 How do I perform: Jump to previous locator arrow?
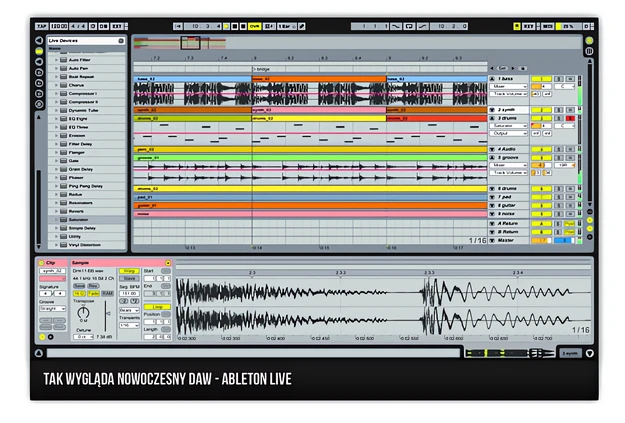pyautogui.click(x=492, y=69)
